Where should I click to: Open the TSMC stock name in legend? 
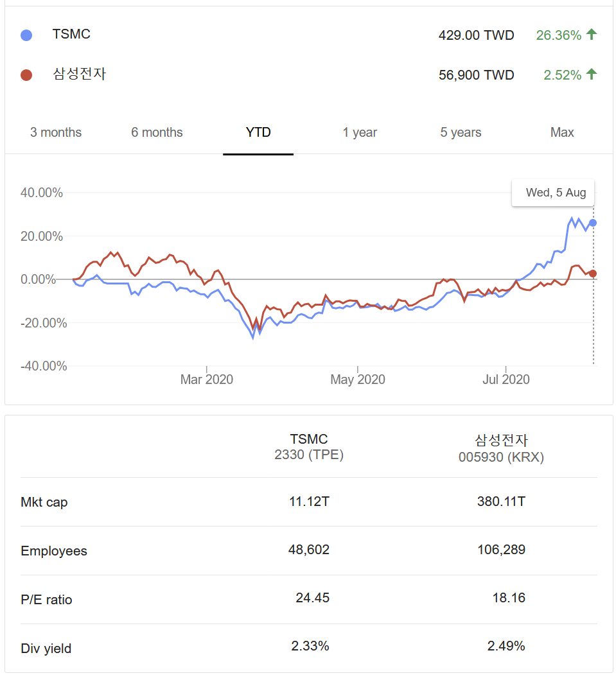coord(71,35)
